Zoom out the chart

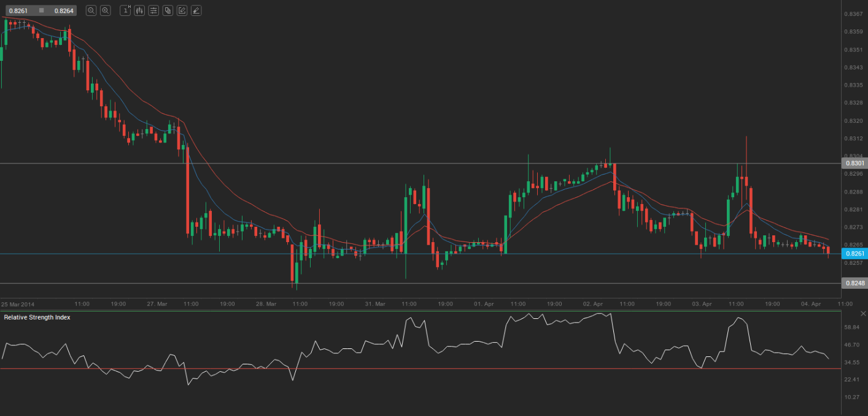91,10
